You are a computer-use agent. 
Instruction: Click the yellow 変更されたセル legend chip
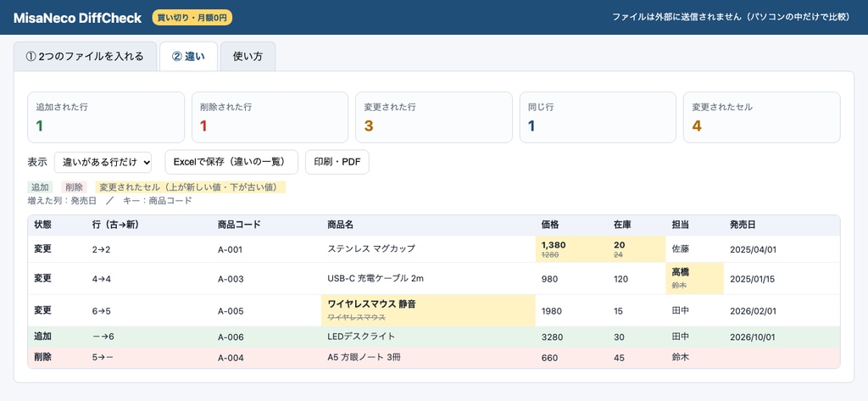[191, 187]
